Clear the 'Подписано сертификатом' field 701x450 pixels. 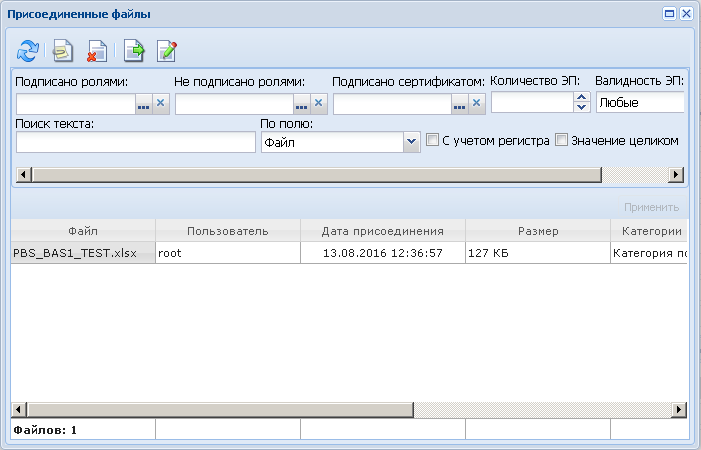coord(477,104)
